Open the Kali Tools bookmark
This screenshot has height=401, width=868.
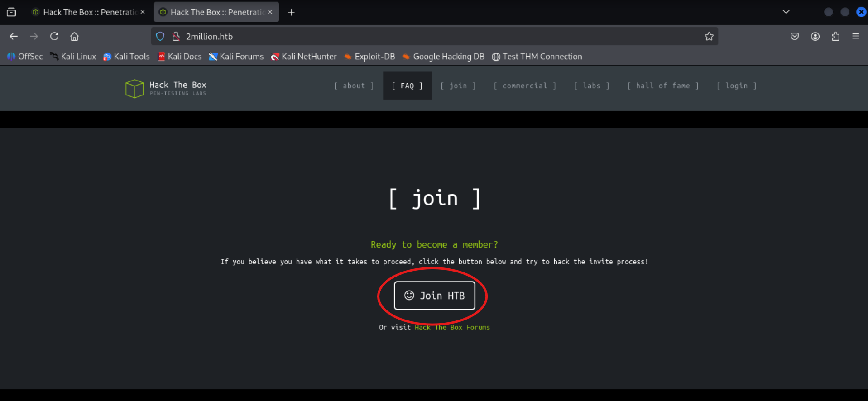(126, 57)
